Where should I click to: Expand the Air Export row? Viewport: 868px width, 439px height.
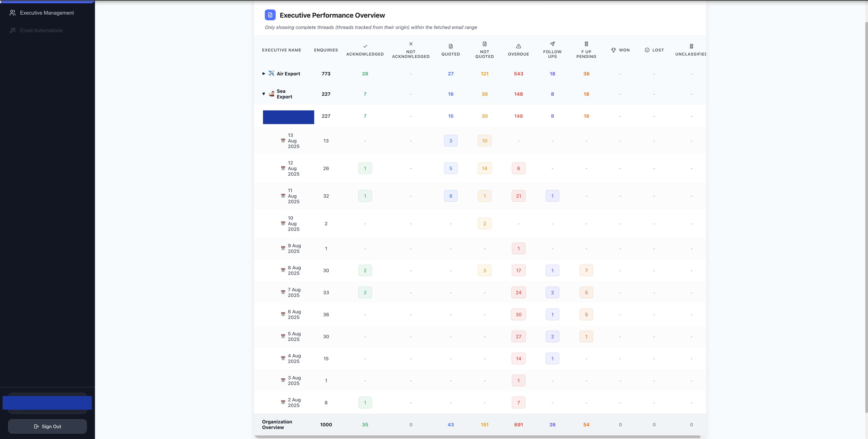click(263, 73)
